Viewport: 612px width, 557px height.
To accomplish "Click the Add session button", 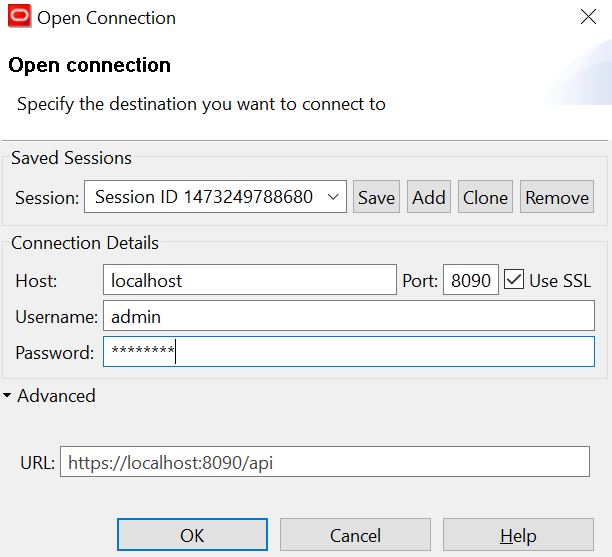I will [429, 197].
